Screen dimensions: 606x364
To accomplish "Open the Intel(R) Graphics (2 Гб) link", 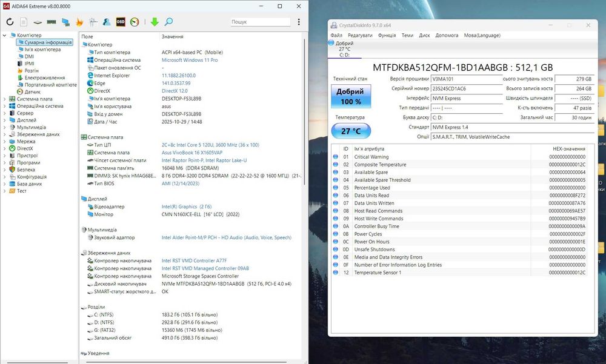I will (186, 207).
